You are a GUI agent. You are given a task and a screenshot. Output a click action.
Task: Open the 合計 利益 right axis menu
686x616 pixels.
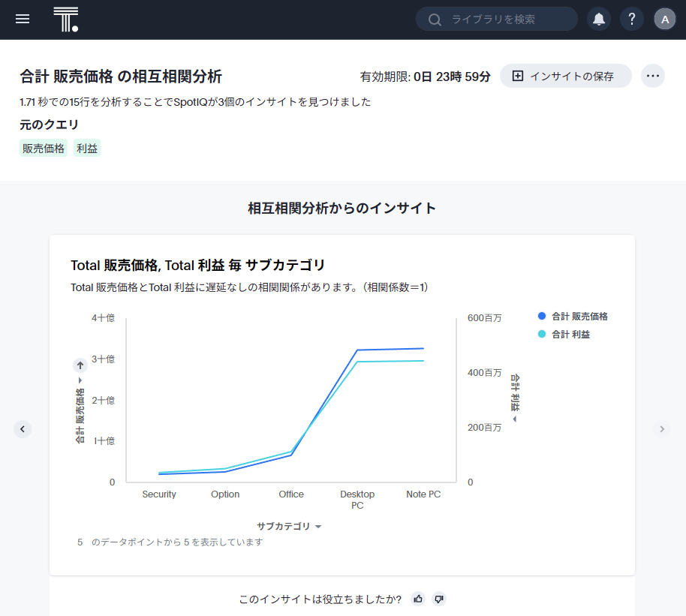click(516, 398)
